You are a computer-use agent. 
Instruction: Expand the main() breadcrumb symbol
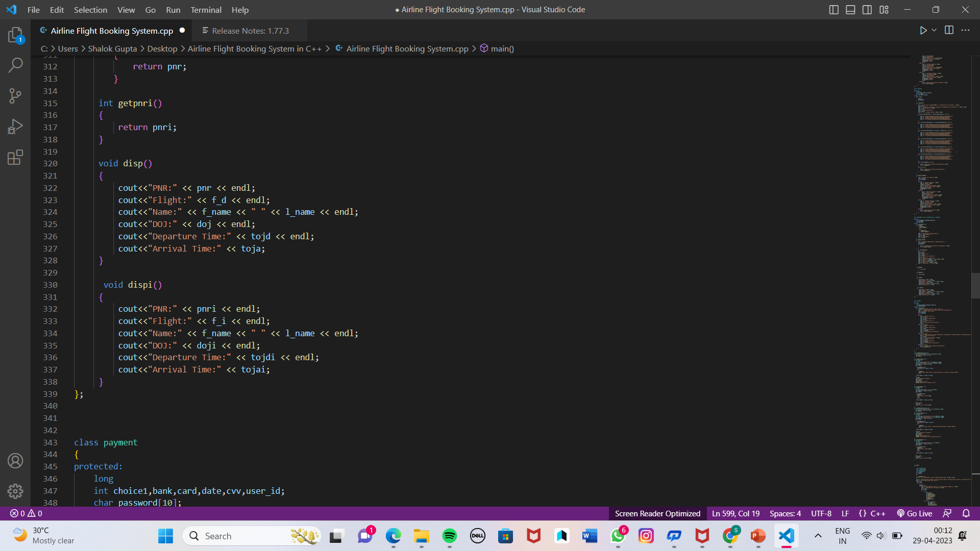click(502, 48)
